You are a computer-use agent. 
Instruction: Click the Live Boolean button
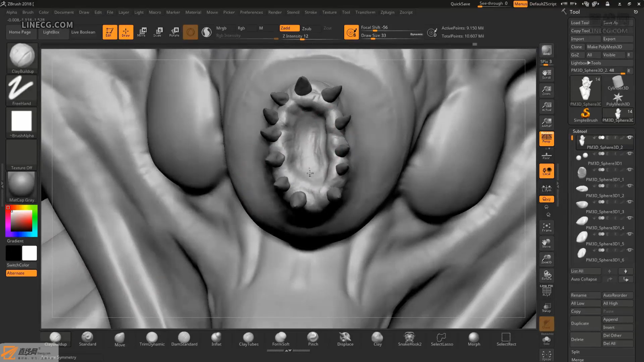pos(83,32)
